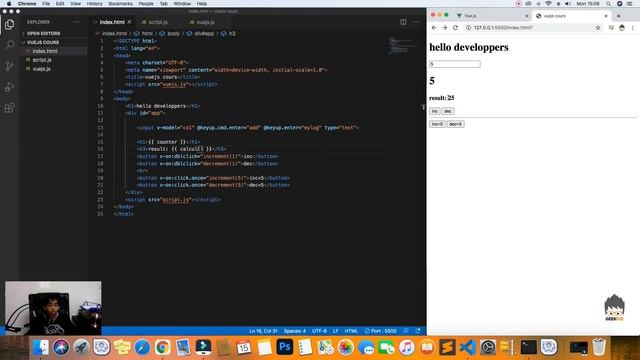The width and height of the screenshot is (640, 360).
Task: Open the Chrome three-dot menu
Action: click(633, 28)
